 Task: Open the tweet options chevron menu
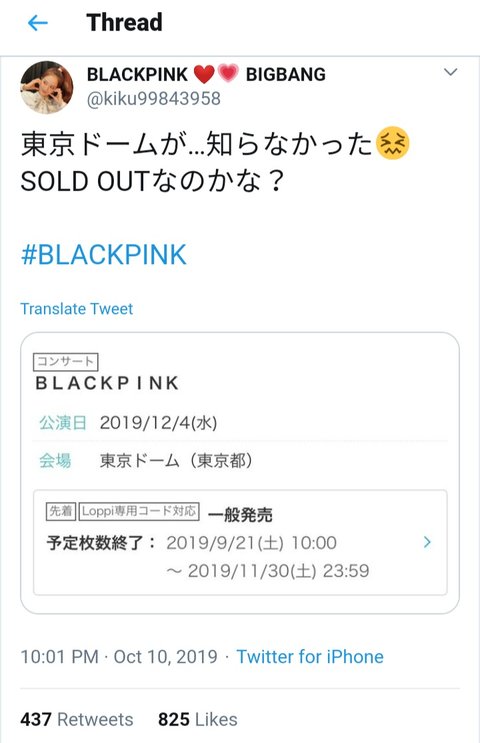pyautogui.click(x=450, y=72)
